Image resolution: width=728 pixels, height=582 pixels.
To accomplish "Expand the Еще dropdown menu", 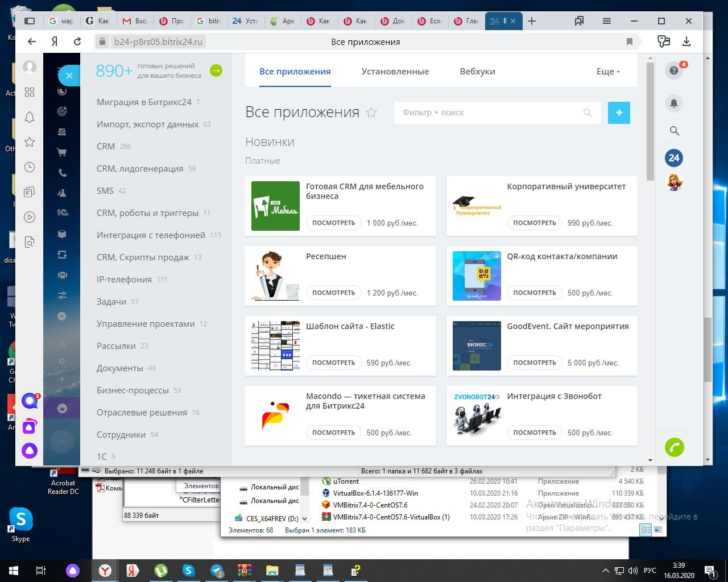I will pyautogui.click(x=608, y=72).
